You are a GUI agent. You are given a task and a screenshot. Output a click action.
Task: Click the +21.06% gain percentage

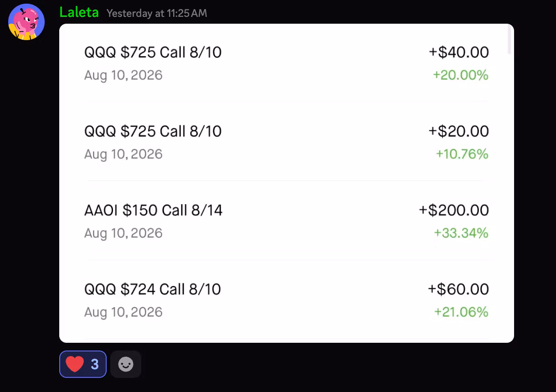click(461, 312)
